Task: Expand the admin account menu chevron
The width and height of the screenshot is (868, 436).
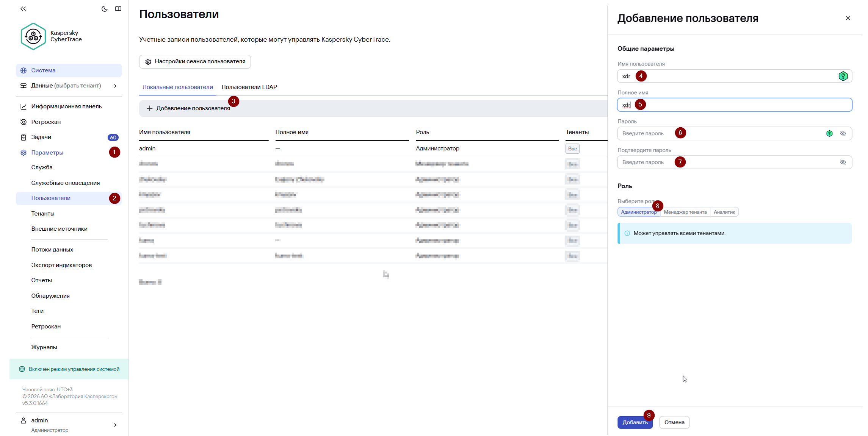Action: point(115,425)
